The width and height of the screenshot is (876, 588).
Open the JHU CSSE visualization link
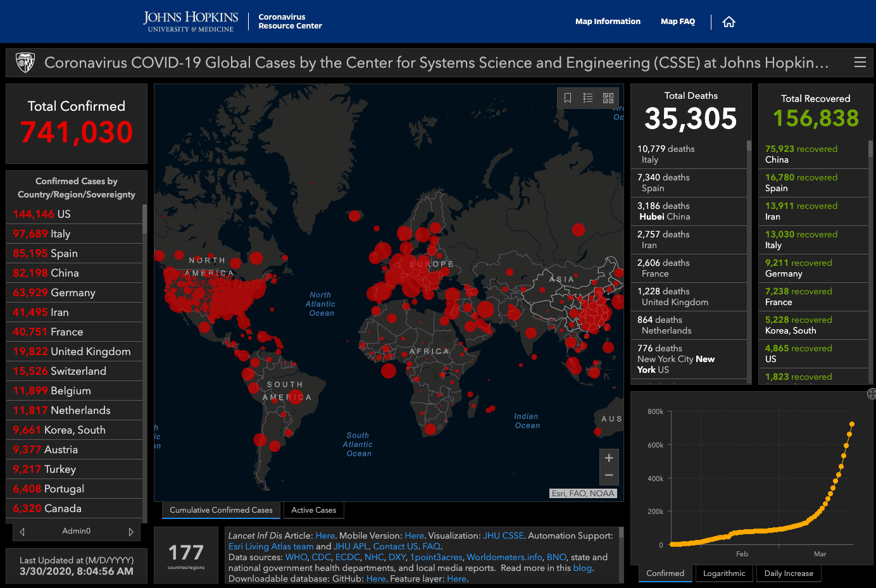[x=503, y=535]
